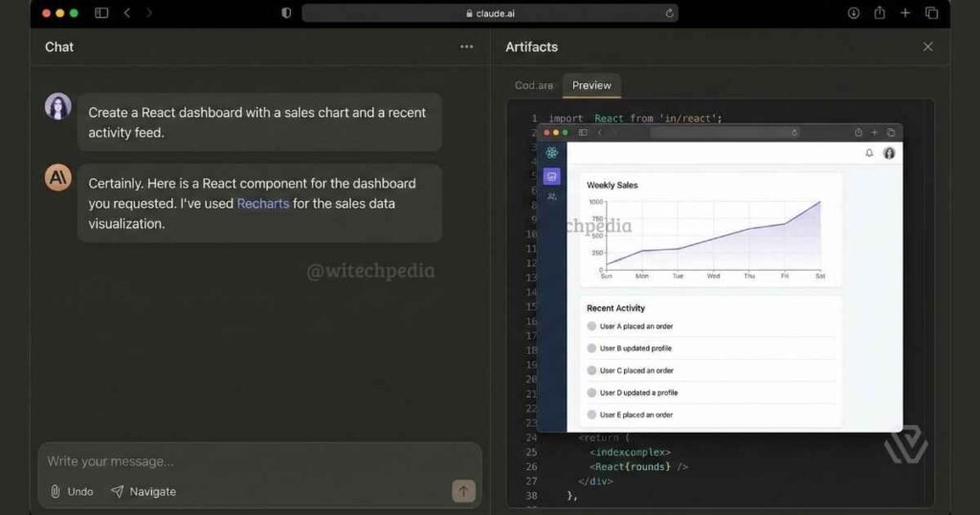Toggle the Safari sidebar icon
The width and height of the screenshot is (980, 515).
click(101, 13)
